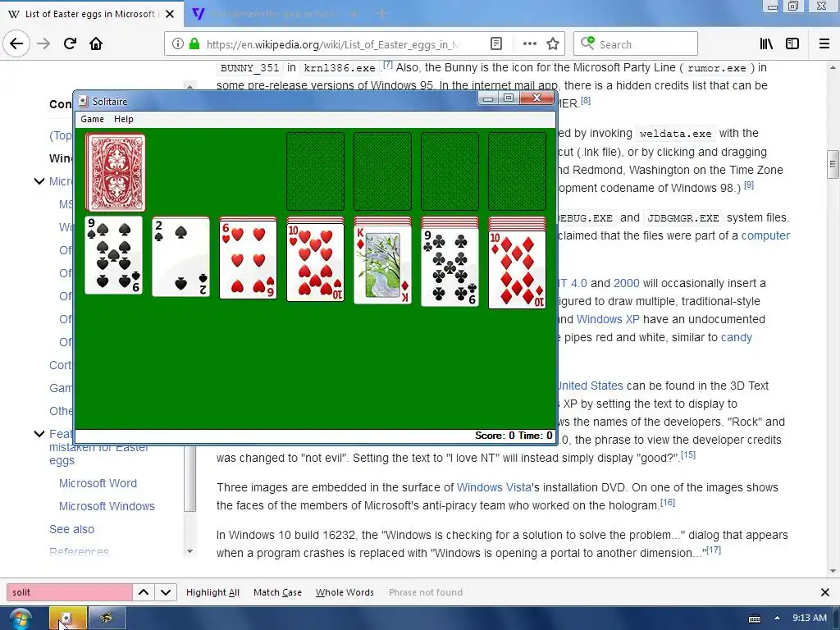Open the Firefox hamburger menu

pos(824,44)
